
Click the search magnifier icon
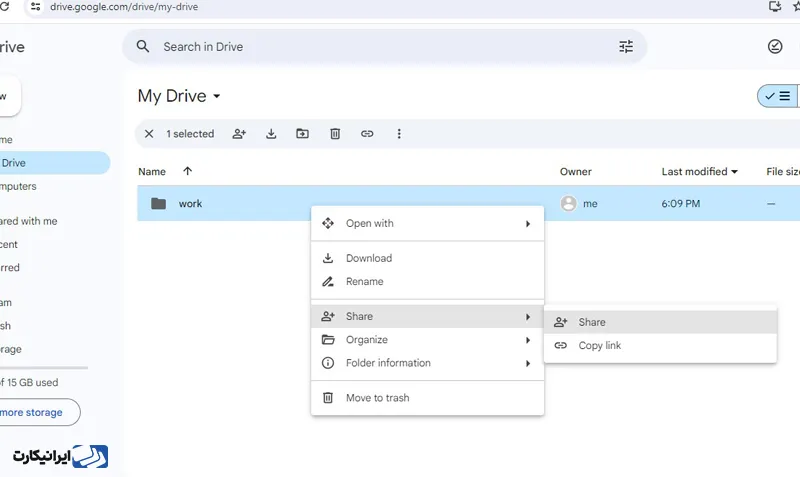[143, 46]
